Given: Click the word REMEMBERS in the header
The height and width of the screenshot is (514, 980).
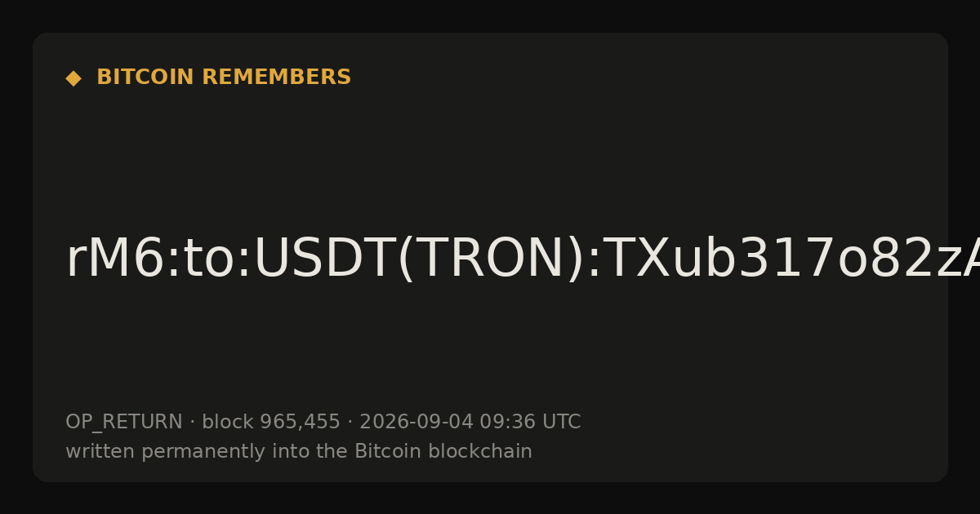Looking at the screenshot, I should [276, 78].
